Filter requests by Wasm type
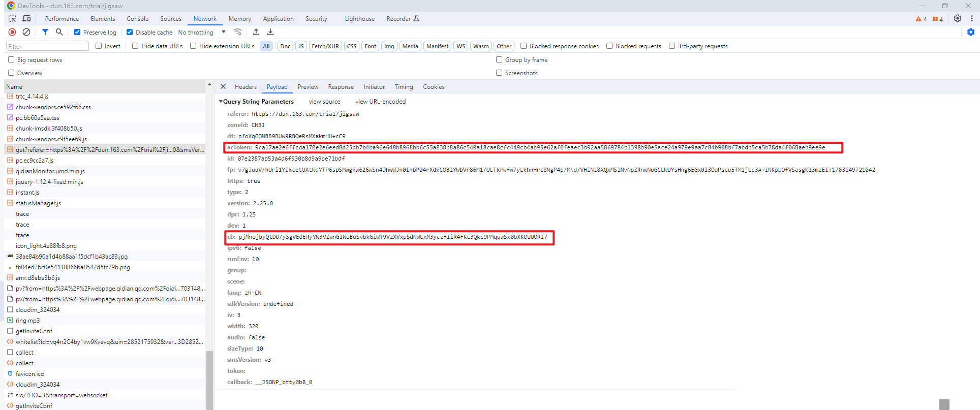 481,46
